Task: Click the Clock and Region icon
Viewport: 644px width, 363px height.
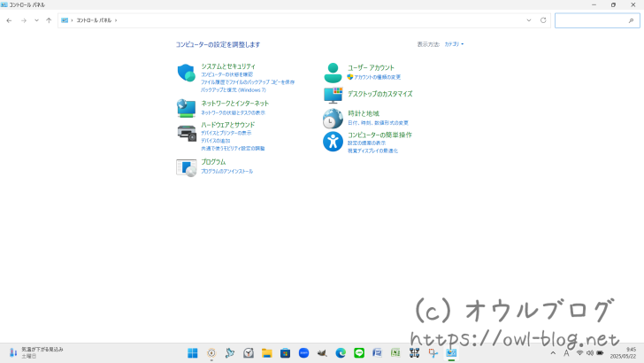Action: [333, 119]
